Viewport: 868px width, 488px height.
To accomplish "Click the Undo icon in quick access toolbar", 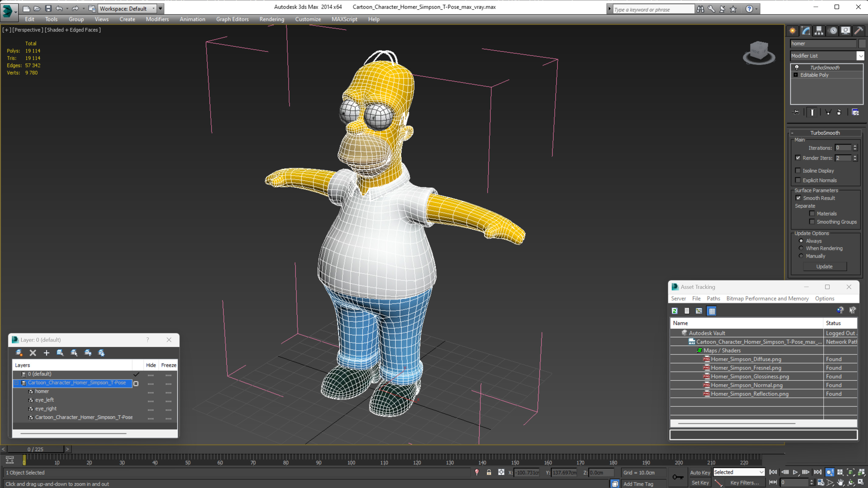I will [59, 9].
